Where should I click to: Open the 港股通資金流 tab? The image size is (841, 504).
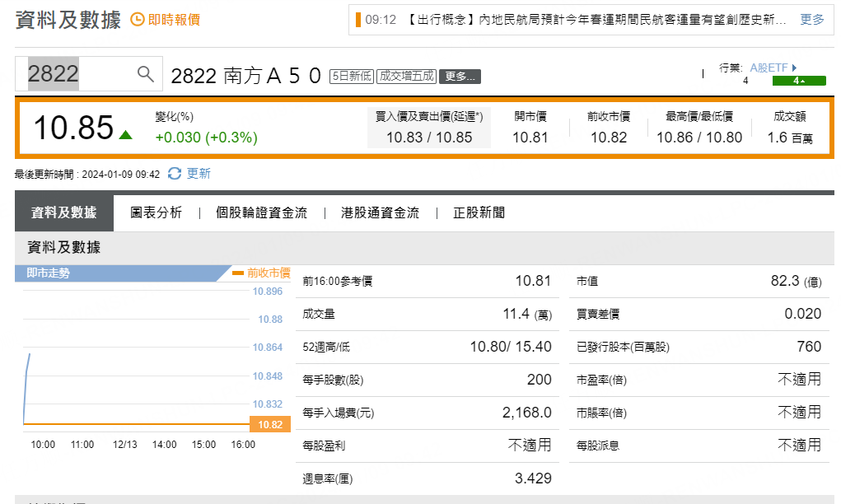pyautogui.click(x=380, y=212)
